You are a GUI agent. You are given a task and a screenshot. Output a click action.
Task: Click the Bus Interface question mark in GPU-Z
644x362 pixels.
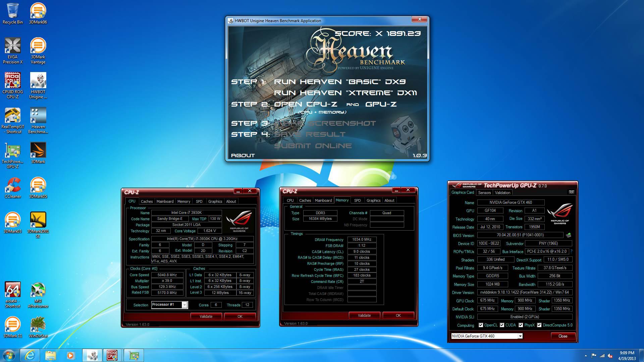(x=571, y=251)
